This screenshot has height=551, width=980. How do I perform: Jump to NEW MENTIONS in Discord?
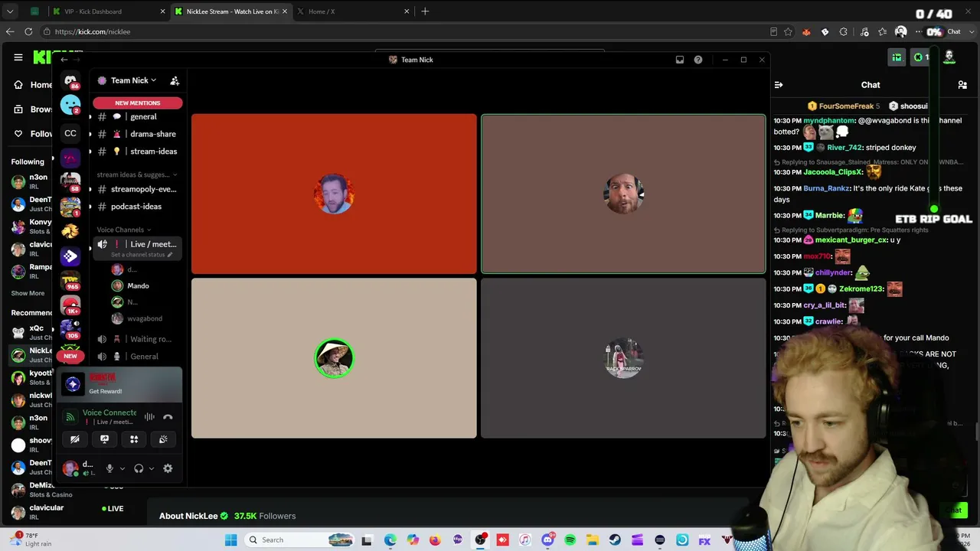point(138,103)
